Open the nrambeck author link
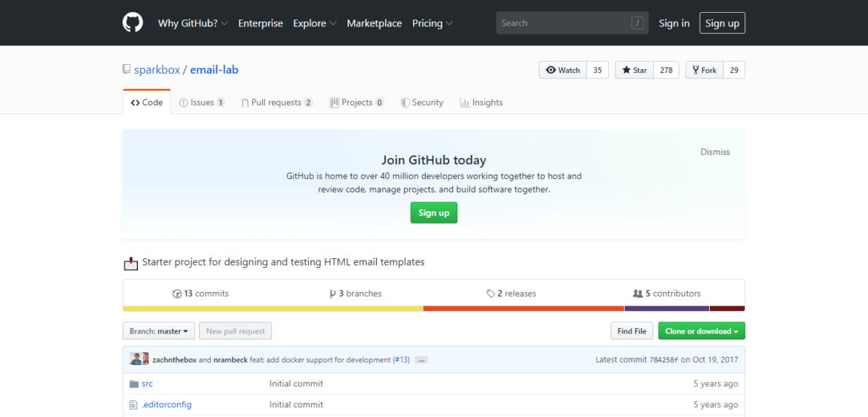 [231, 360]
